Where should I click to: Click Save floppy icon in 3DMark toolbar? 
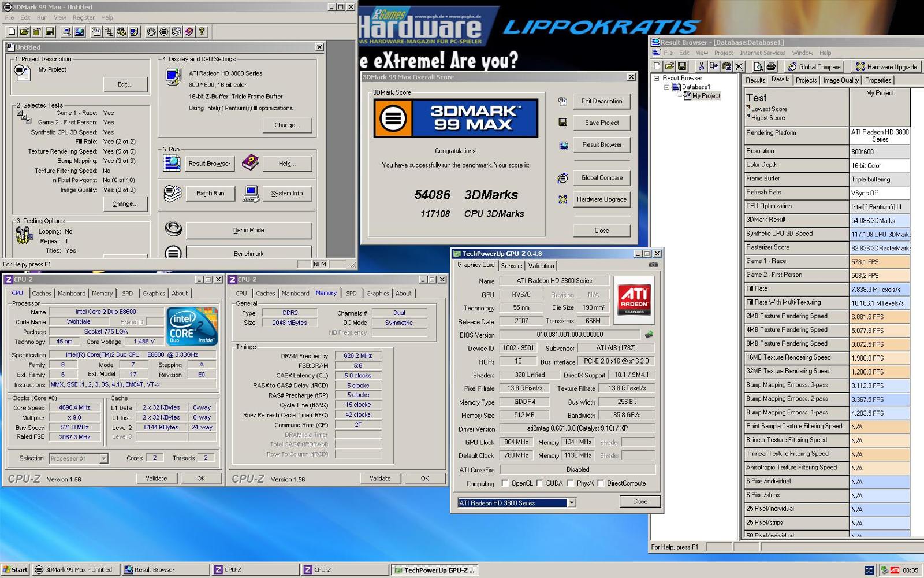pyautogui.click(x=50, y=32)
